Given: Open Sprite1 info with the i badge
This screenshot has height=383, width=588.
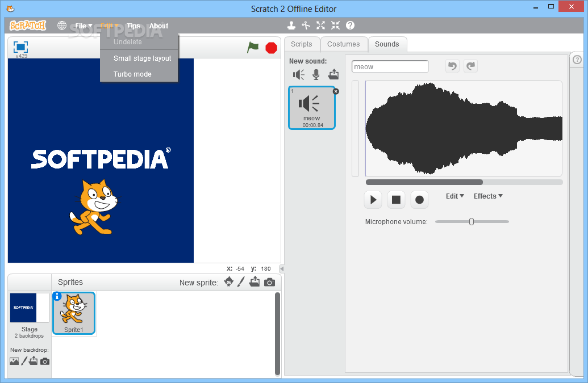Looking at the screenshot, I should [57, 296].
